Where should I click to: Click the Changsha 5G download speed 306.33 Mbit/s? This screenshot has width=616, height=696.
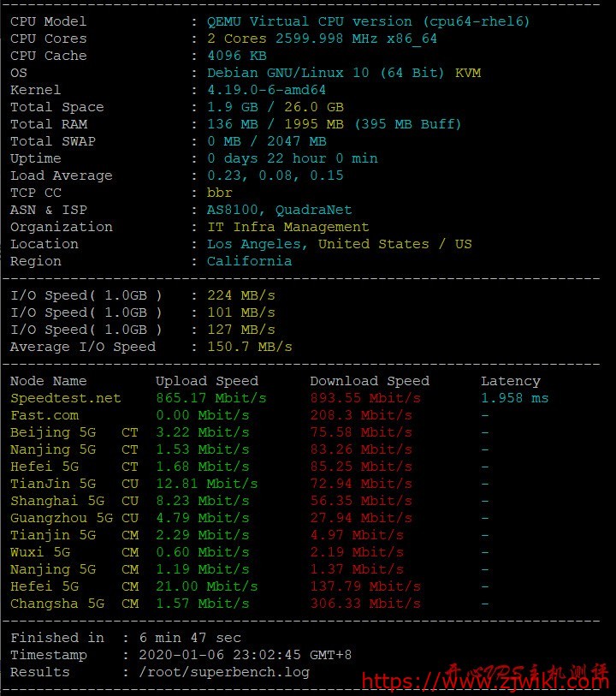coord(364,604)
